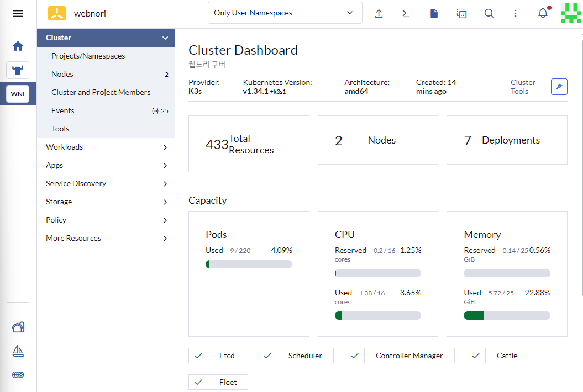The height and width of the screenshot is (392, 583).
Task: Open the resource search magnifier icon
Action: pos(489,14)
